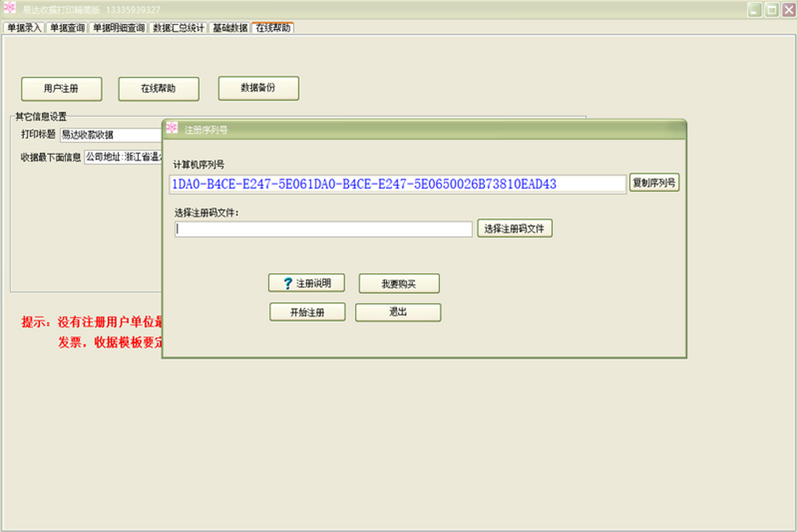Go to the 基础数据 tab
This screenshot has height=532, width=798.
tap(230, 28)
